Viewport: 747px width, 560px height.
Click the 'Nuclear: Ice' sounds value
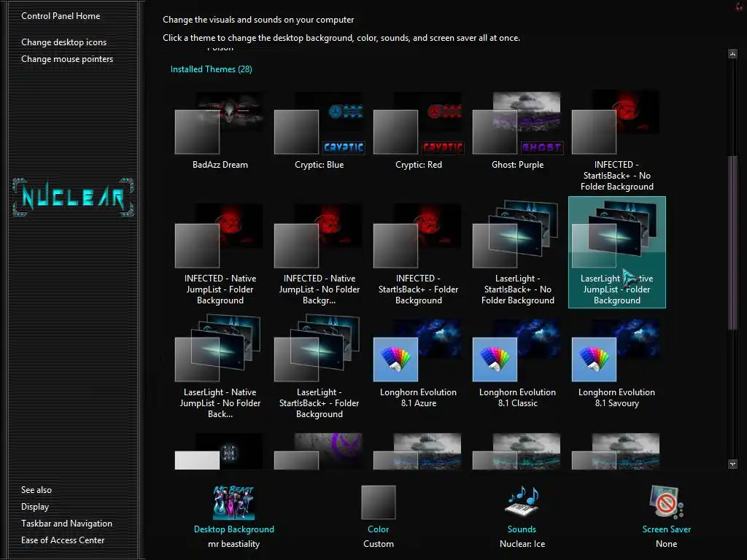coord(522,544)
